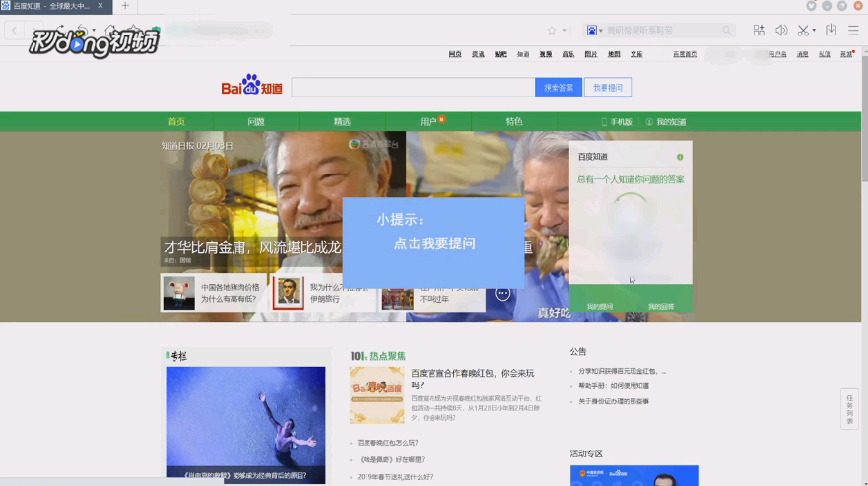Viewport: 868px width, 486px height.
Task: Open the extensions grid icon
Action: (x=759, y=30)
